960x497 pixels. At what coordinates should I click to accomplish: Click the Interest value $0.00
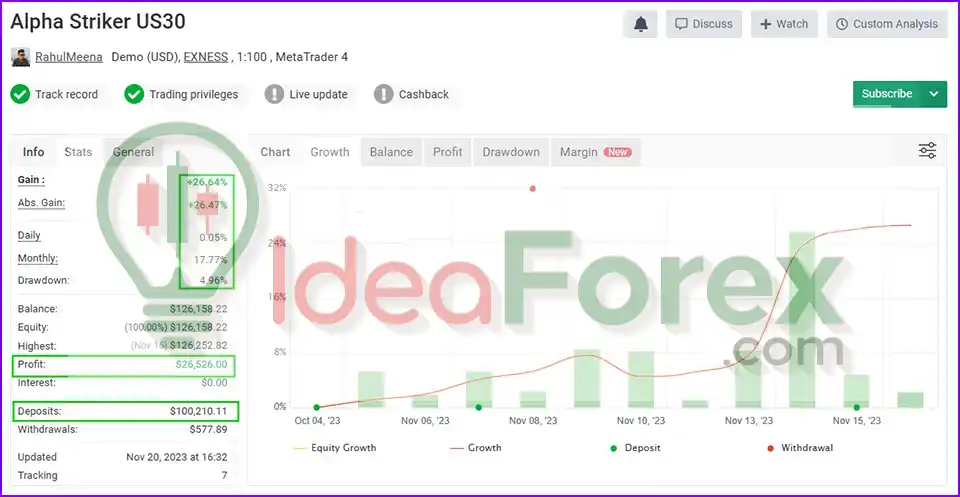214,383
